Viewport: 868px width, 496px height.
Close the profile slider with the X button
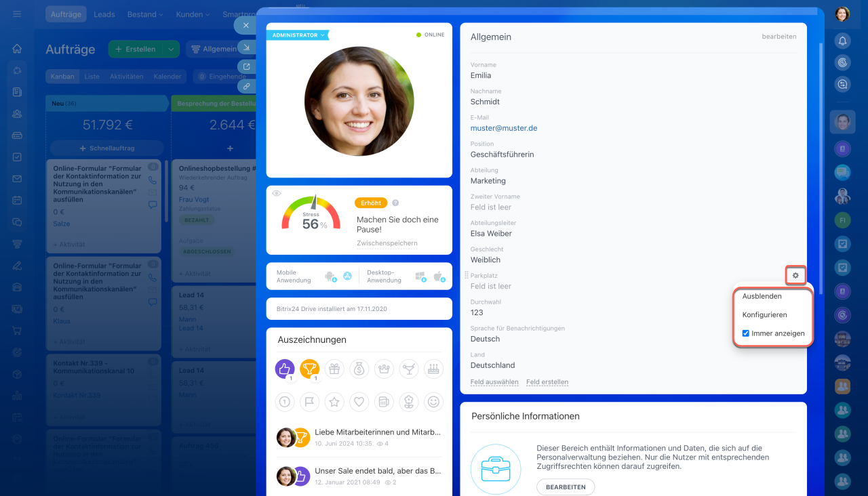(246, 25)
